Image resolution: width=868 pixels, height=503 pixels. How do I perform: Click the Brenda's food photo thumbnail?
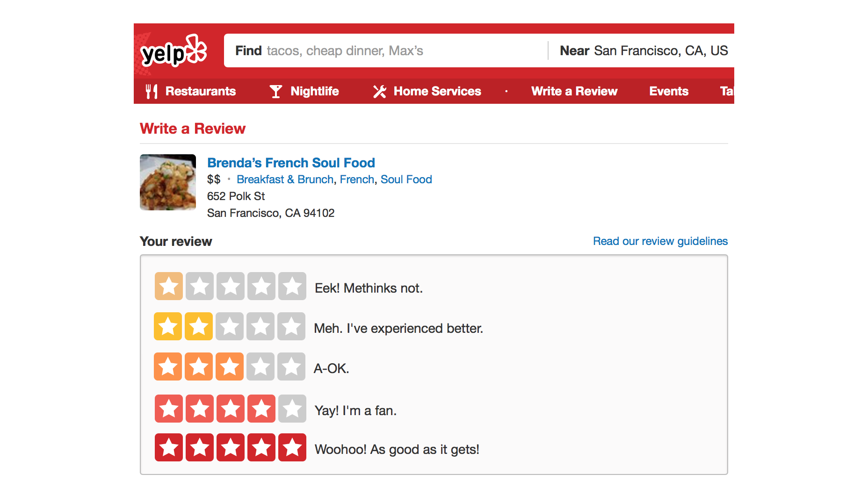tap(168, 182)
